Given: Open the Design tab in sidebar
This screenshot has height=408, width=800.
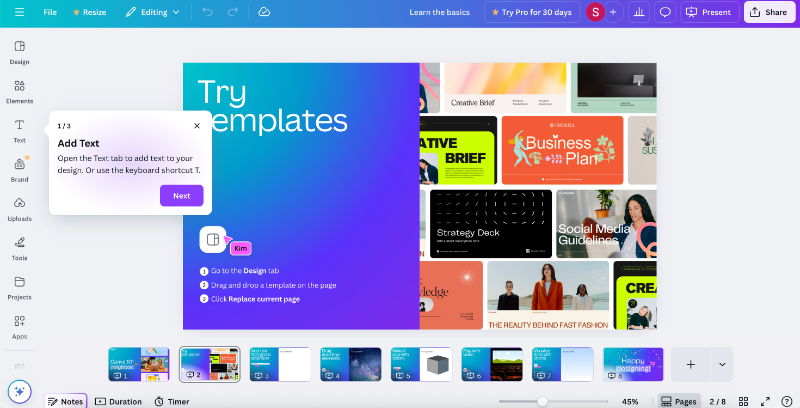Looking at the screenshot, I should click(19, 53).
